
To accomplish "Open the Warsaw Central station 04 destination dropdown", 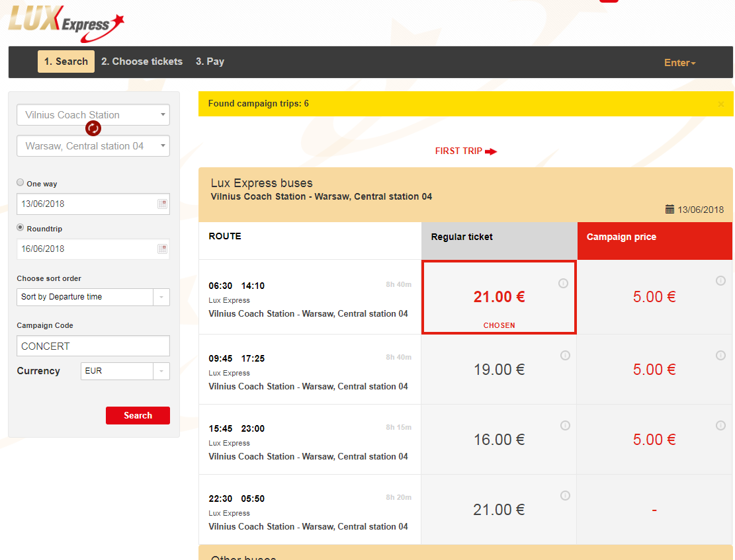I will tap(93, 145).
